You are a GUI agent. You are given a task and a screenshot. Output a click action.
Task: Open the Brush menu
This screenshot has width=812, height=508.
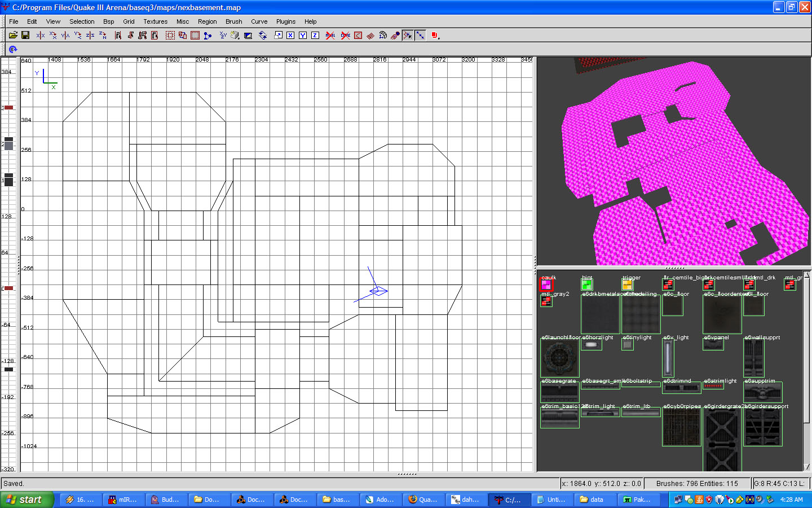click(233, 21)
